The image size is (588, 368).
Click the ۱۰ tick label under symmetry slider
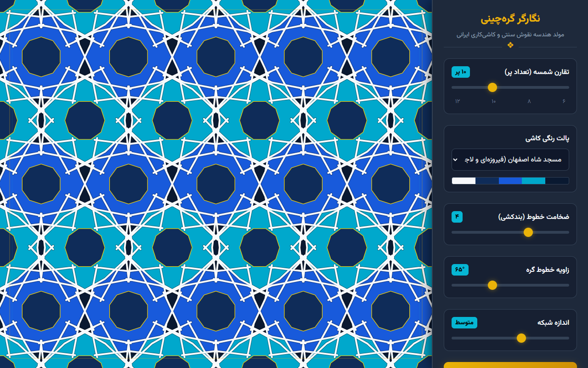493,101
